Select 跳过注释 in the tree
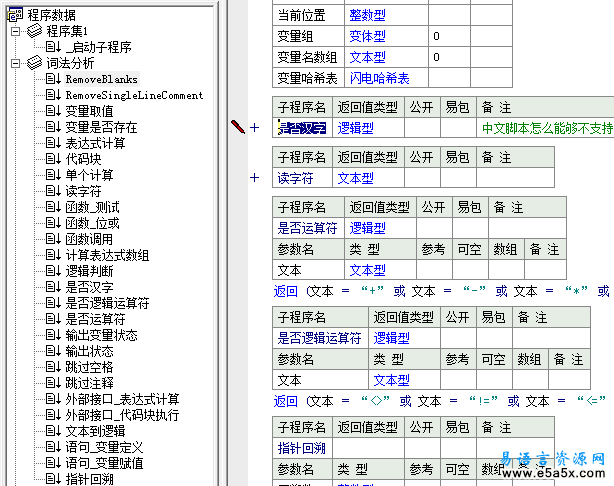Screen dimensions: 614x486 [x=89, y=383]
